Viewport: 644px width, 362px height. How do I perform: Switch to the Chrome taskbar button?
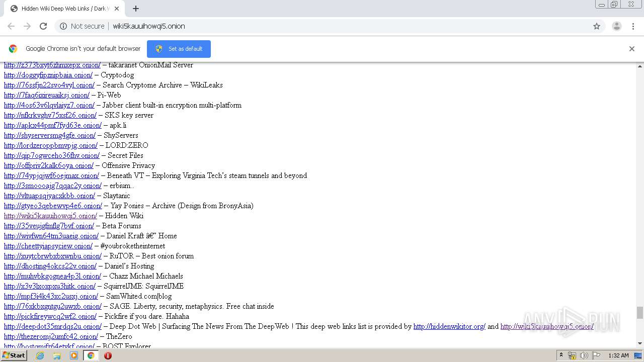click(x=91, y=355)
